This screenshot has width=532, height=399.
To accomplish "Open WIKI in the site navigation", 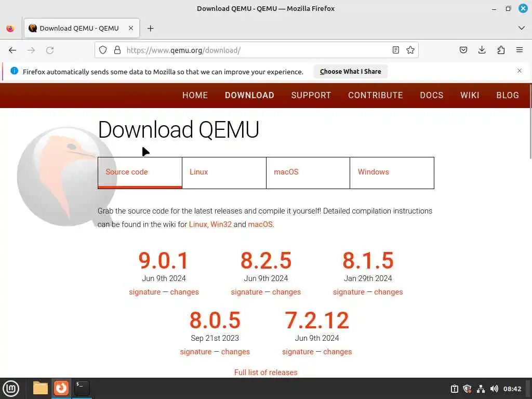I will [x=470, y=96].
